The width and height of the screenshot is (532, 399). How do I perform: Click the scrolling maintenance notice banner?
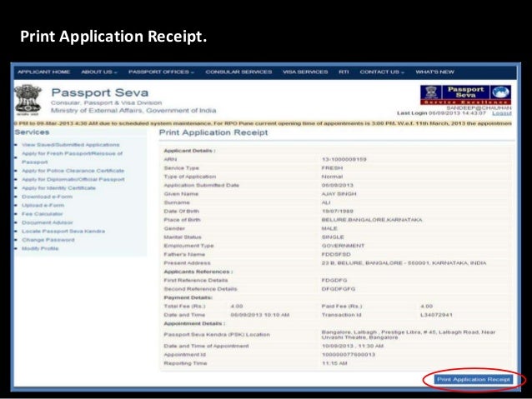tap(263, 123)
